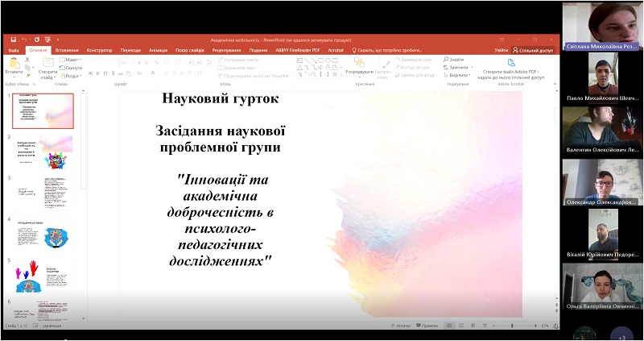The width and height of the screenshot is (644, 341).
Task: Open the Розділ section dropdown
Action: [x=71, y=76]
